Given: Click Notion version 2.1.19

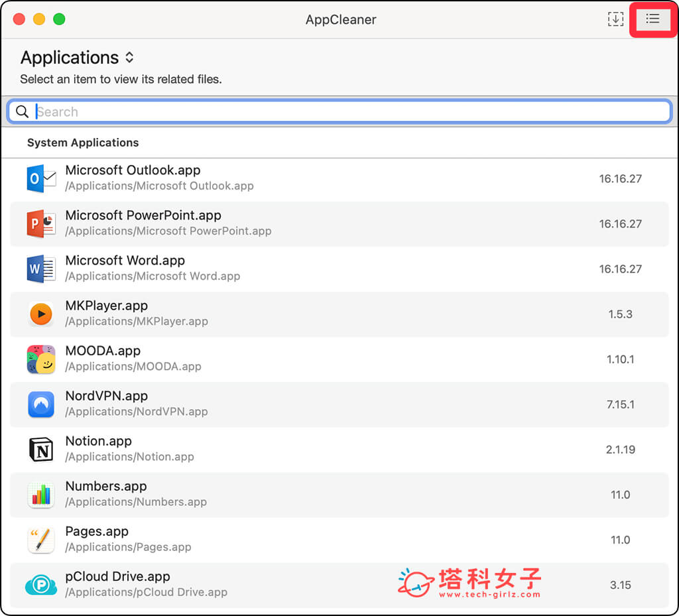Looking at the screenshot, I should (x=620, y=450).
